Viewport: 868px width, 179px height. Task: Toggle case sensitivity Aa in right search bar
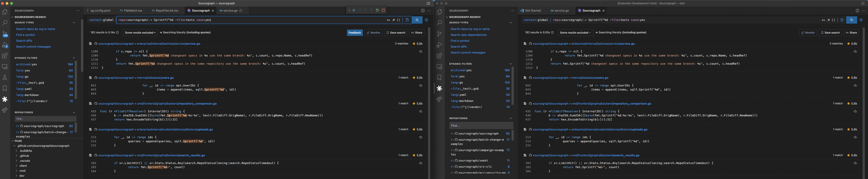pyautogui.click(x=823, y=20)
